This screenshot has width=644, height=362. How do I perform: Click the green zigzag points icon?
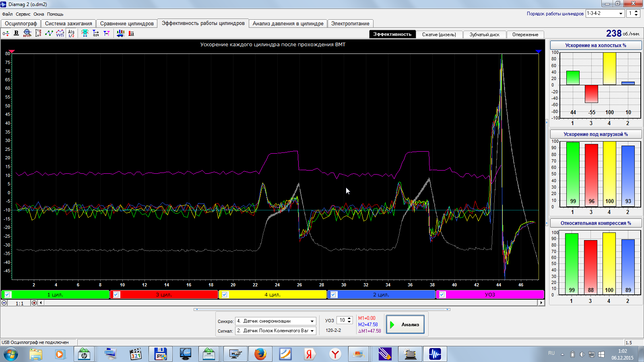[x=49, y=33]
